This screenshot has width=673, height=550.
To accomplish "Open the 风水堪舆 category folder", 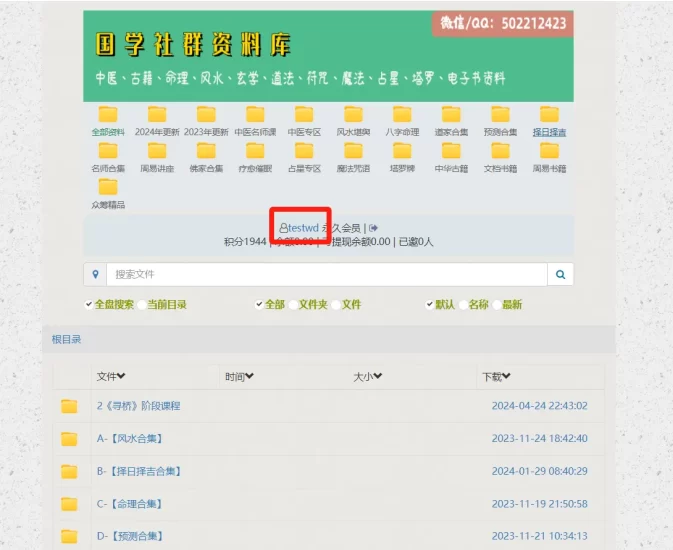I will [353, 115].
